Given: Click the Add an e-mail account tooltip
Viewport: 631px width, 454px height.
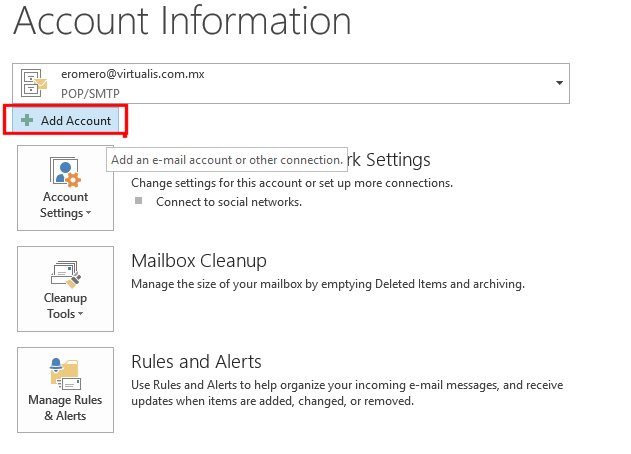Looking at the screenshot, I should point(227,160).
